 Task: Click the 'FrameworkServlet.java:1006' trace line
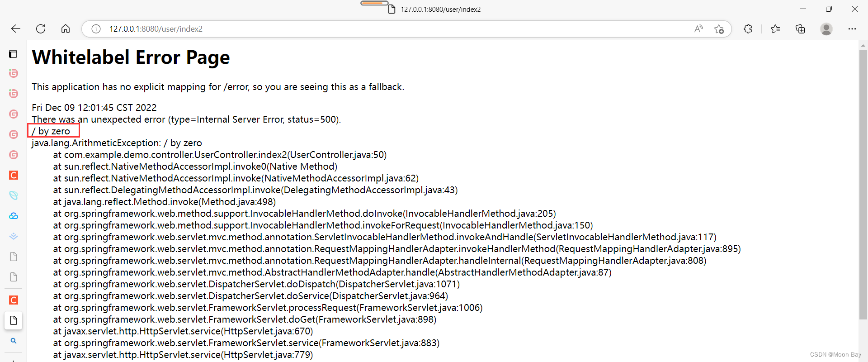coord(268,308)
